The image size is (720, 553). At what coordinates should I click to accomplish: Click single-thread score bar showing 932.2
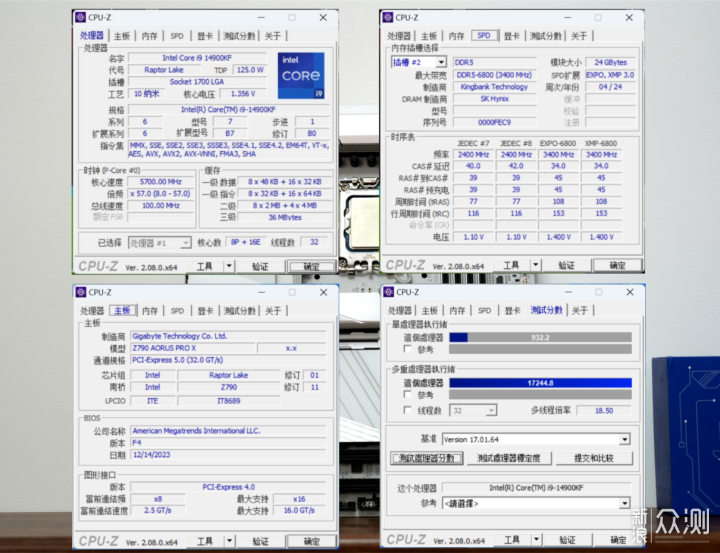click(540, 338)
